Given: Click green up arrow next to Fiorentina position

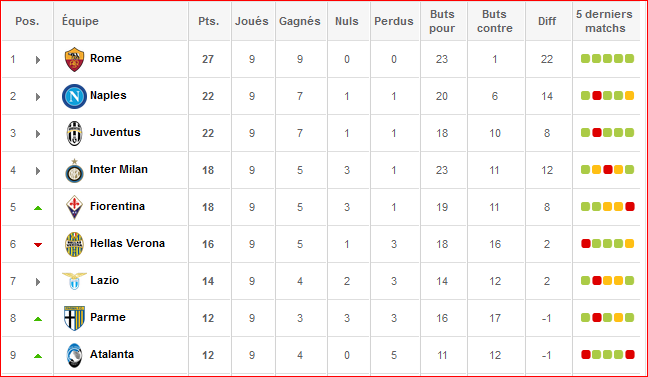Looking at the screenshot, I should coord(38,208).
